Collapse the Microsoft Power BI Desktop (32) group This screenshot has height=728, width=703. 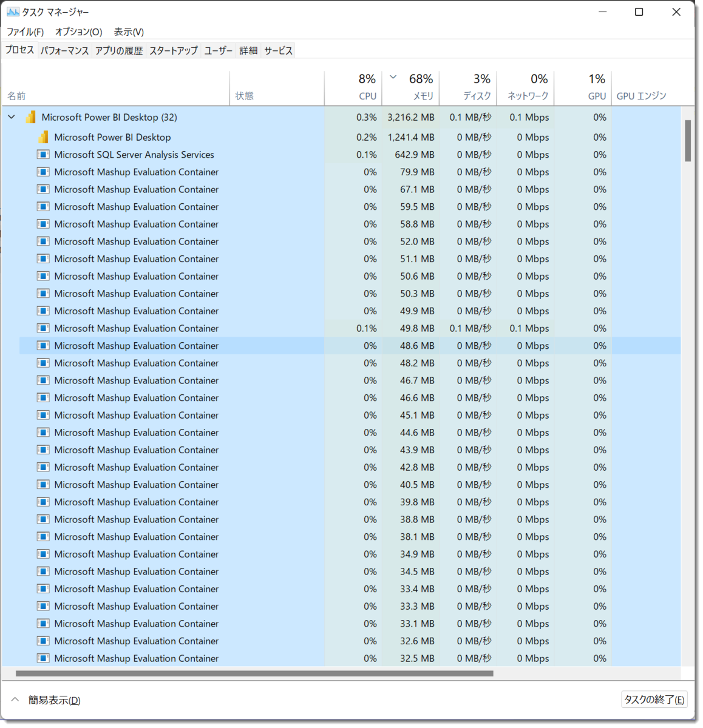12,117
